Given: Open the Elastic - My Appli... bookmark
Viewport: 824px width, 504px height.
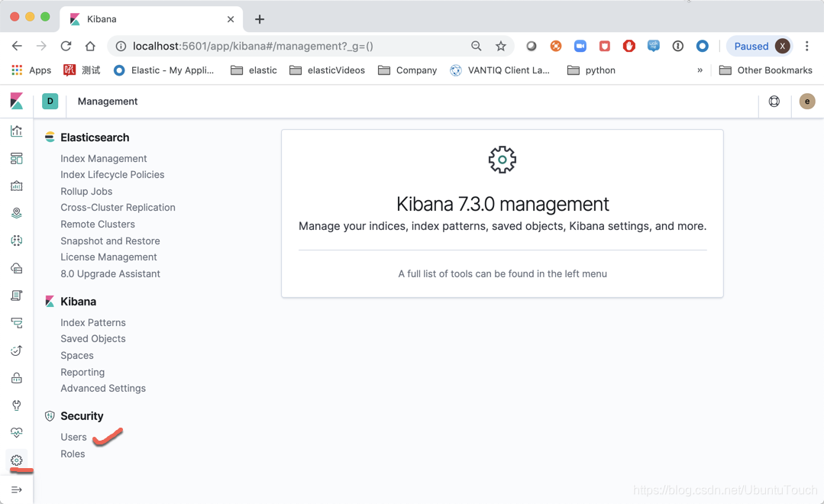Looking at the screenshot, I should (164, 70).
